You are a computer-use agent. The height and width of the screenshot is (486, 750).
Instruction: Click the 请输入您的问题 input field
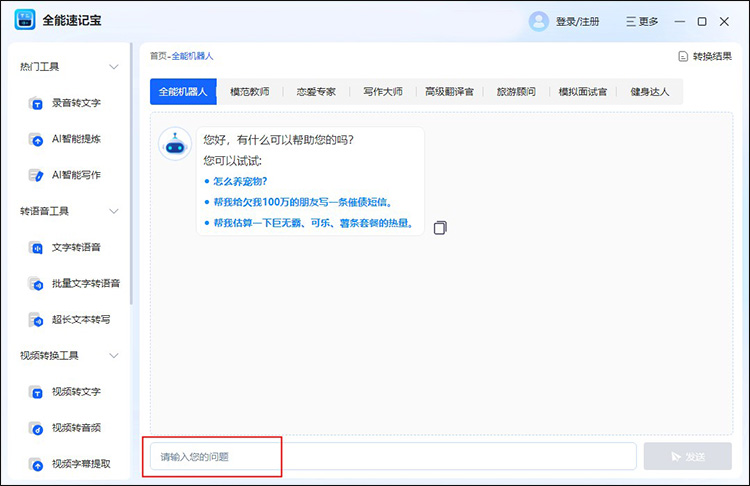point(393,456)
